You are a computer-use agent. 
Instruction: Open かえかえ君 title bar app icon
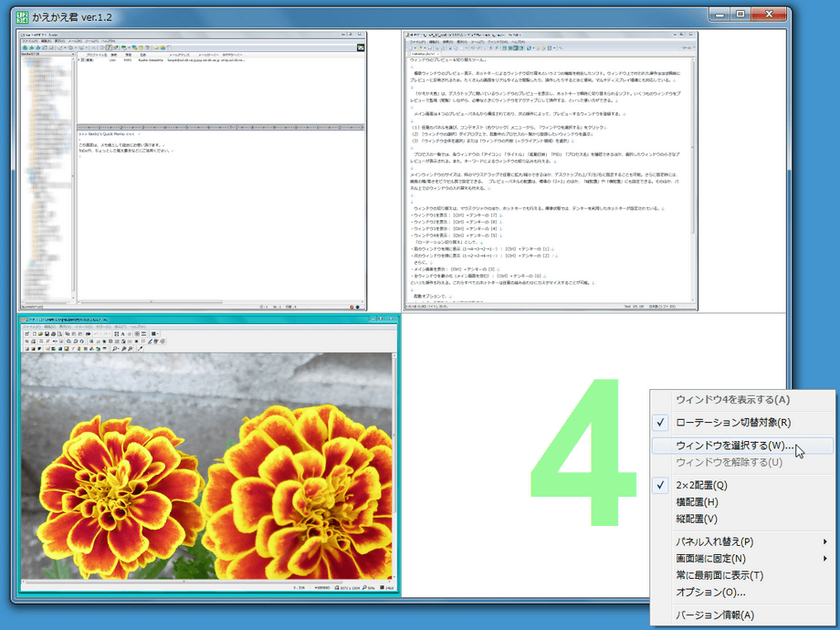22,17
